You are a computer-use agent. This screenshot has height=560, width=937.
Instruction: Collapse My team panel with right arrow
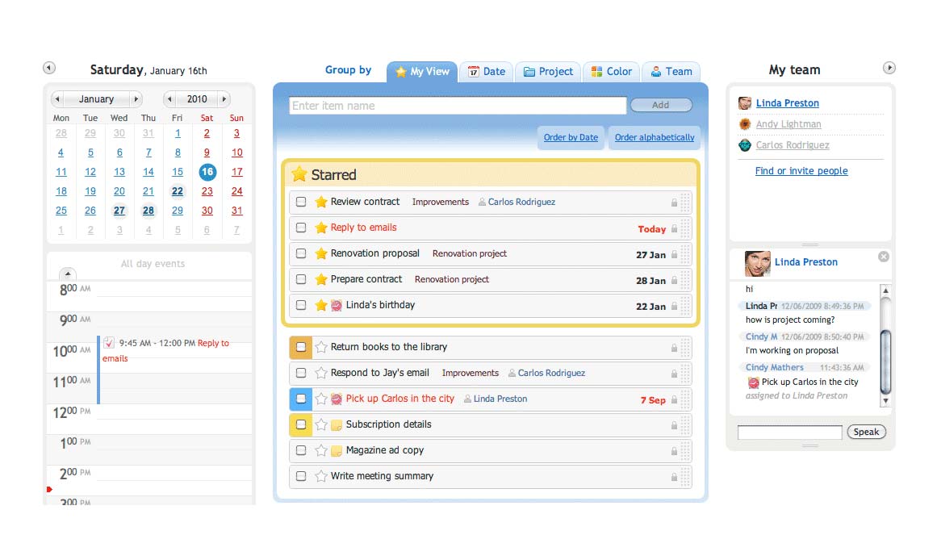(889, 68)
